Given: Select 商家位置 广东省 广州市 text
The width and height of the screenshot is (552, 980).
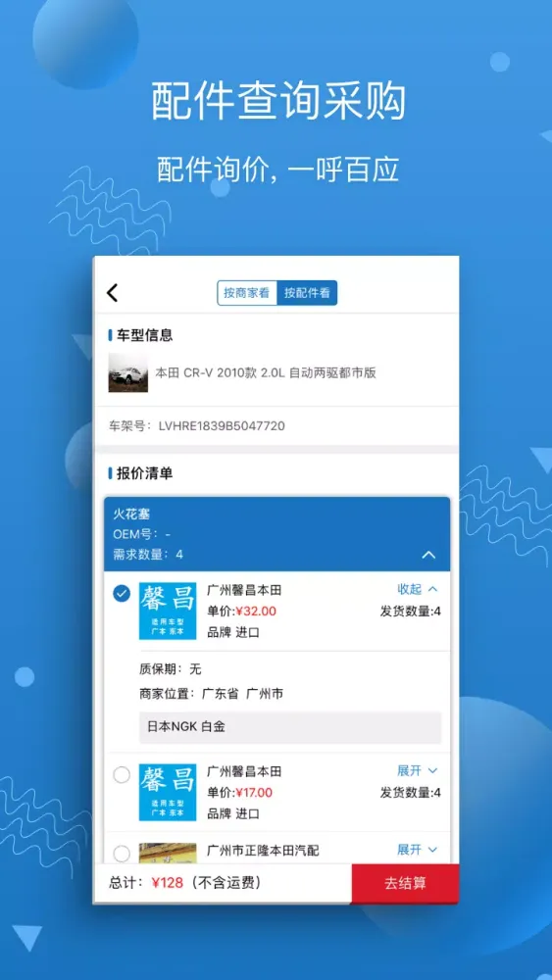Looking at the screenshot, I should pos(212,694).
